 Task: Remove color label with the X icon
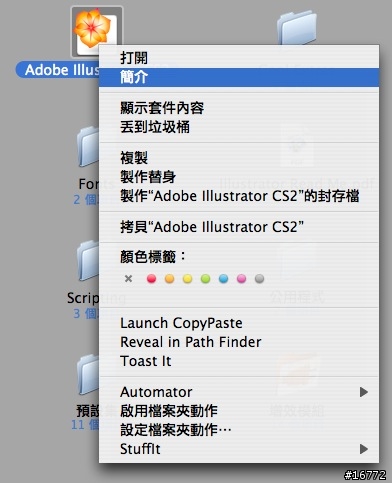(x=128, y=279)
